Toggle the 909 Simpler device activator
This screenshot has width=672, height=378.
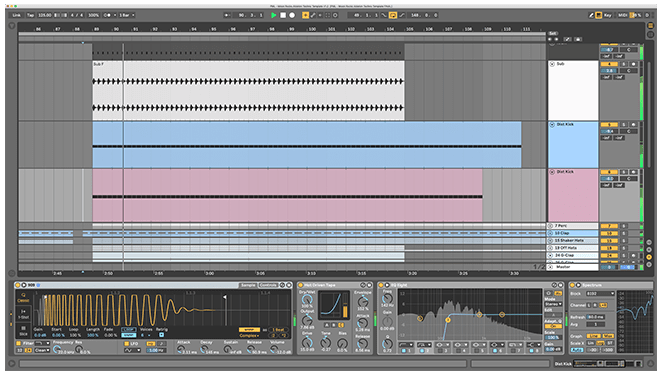pyautogui.click(x=18, y=285)
